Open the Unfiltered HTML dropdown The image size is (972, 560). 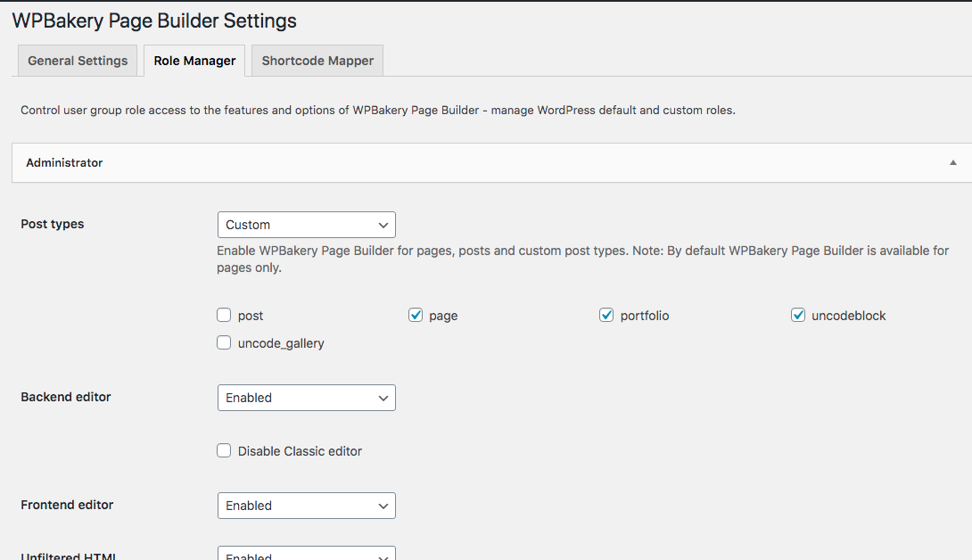[306, 553]
